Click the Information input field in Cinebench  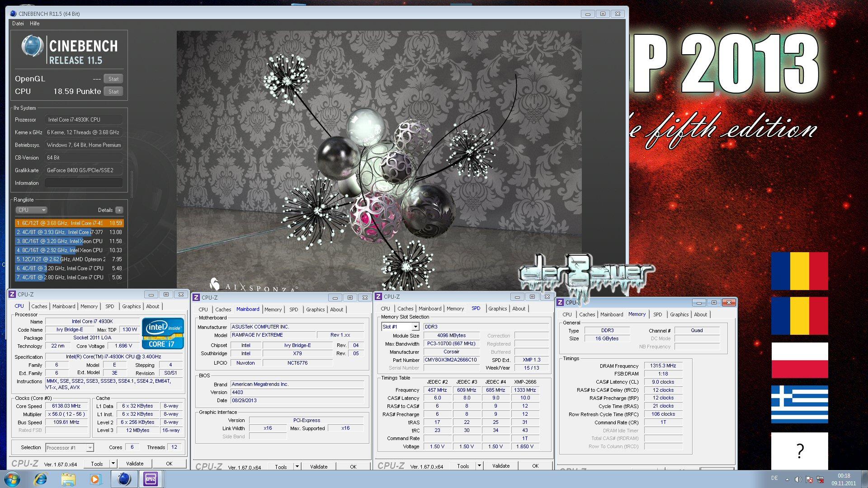(84, 183)
